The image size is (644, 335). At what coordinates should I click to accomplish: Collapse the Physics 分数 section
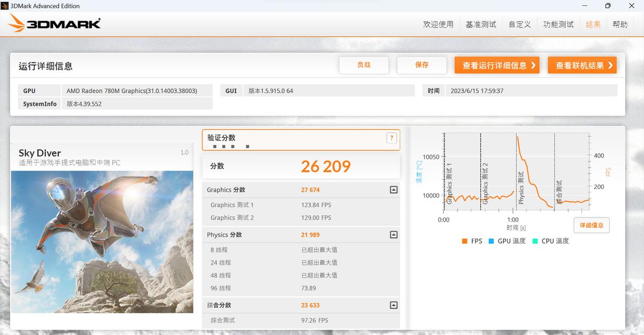[393, 235]
